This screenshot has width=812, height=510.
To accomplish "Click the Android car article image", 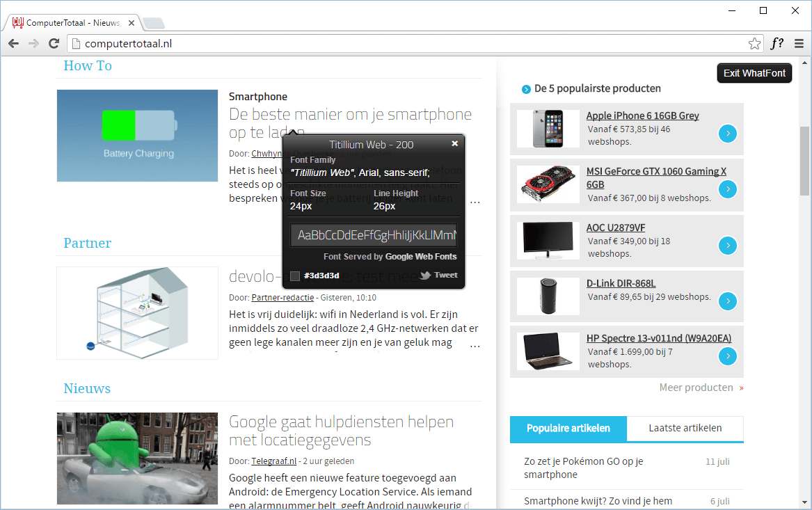I will point(137,459).
